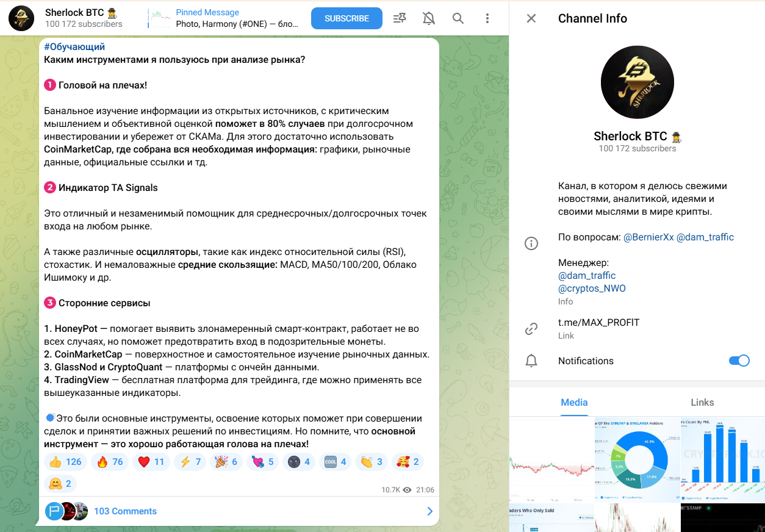The image size is (765, 532).
Task: Switch to the Media tab
Action: 574,403
